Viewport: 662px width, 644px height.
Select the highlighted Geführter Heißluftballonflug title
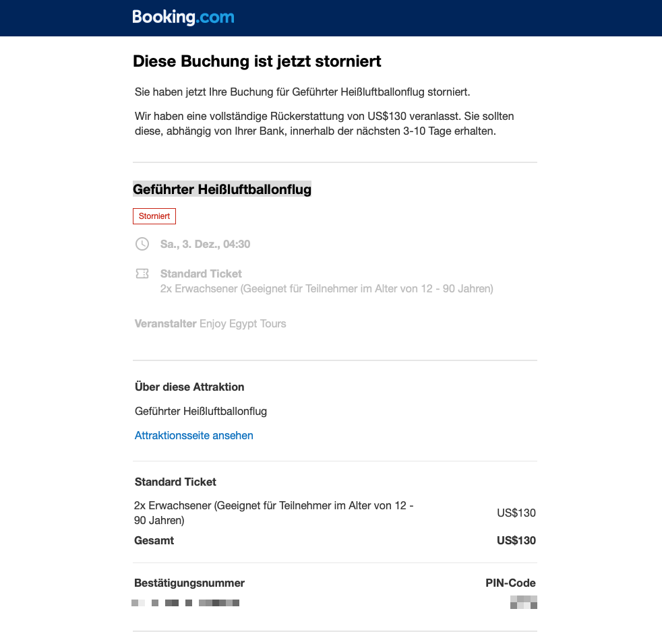click(x=222, y=189)
